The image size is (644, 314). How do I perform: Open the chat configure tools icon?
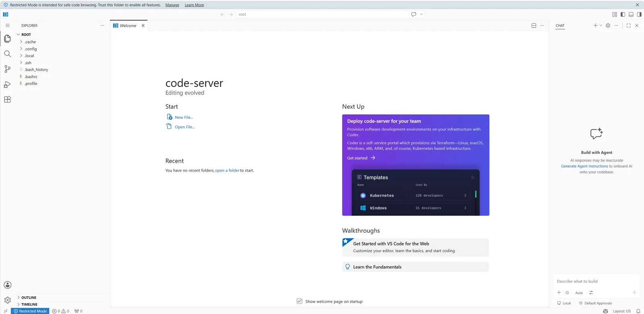coord(591,293)
